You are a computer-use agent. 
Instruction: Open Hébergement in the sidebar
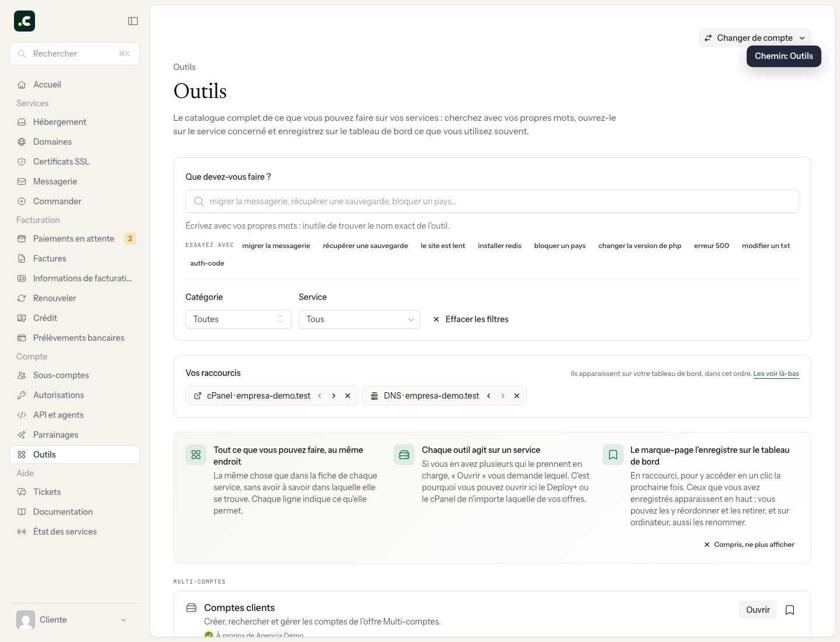75,122
